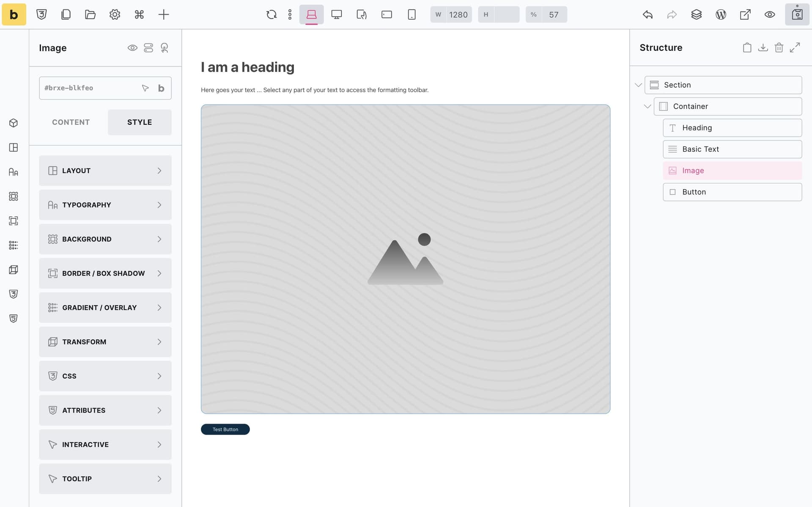
Task: Select the mobile landscape breakpoint icon
Action: 387,14
